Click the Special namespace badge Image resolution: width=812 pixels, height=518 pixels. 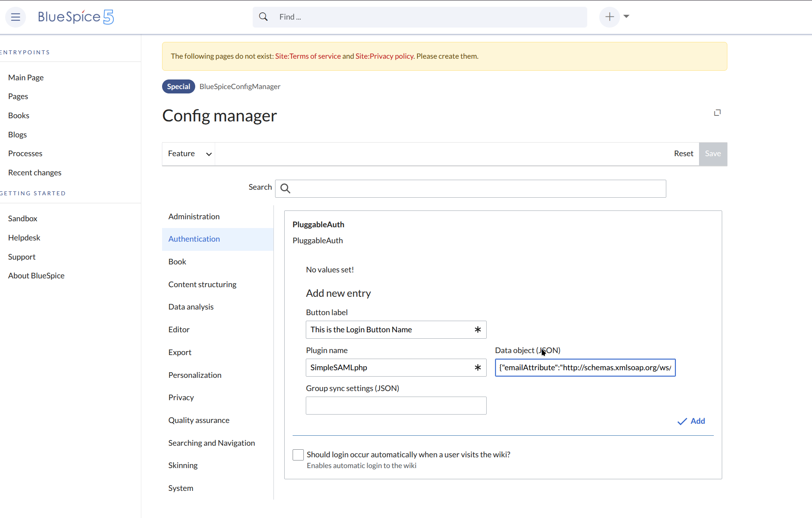click(178, 87)
